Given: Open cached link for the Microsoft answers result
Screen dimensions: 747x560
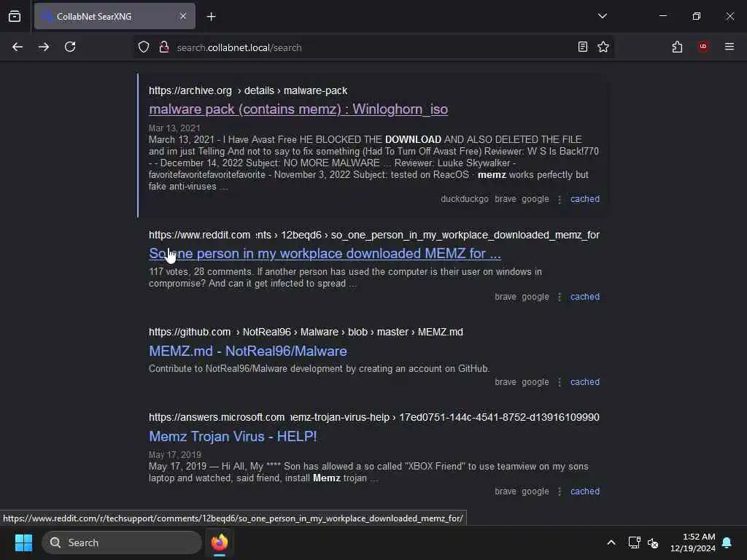Looking at the screenshot, I should 585,491.
